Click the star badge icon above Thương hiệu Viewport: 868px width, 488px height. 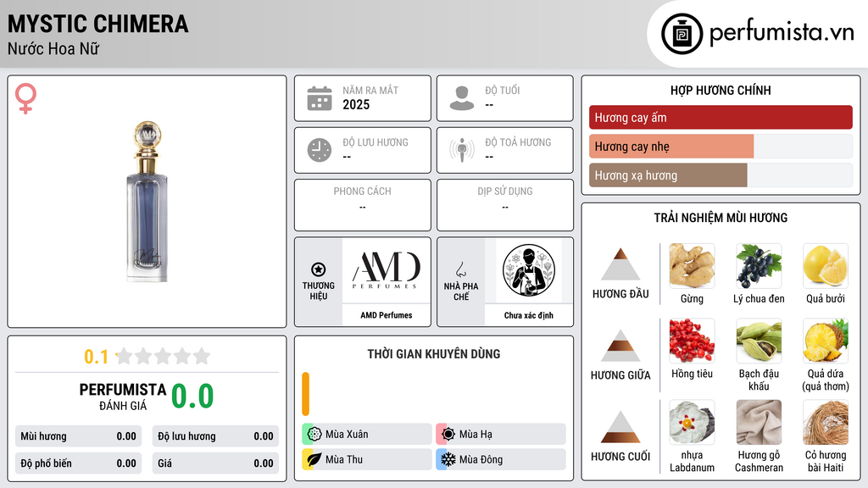pos(319,269)
